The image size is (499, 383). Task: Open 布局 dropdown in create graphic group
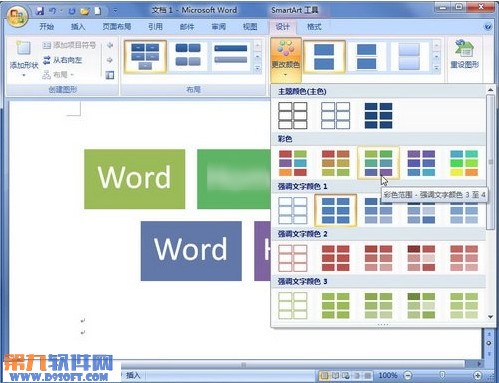point(58,75)
